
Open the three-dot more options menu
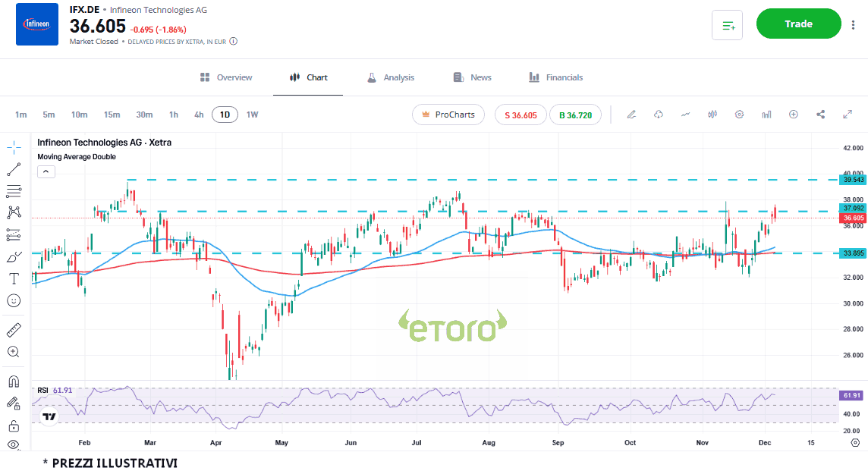tap(854, 24)
